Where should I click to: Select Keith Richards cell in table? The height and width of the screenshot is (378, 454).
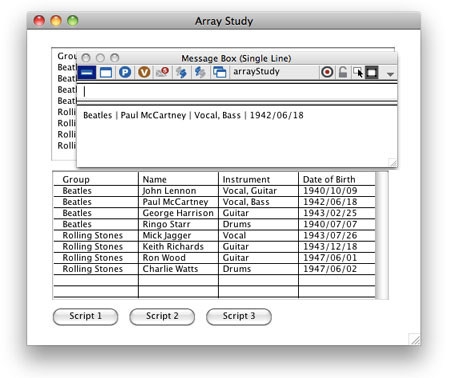click(178, 247)
